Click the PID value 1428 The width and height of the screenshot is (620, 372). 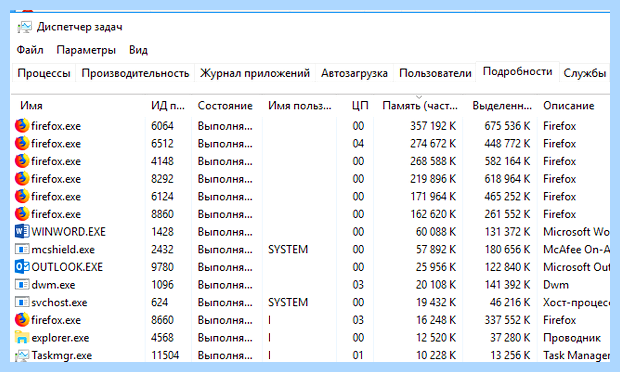point(162,232)
